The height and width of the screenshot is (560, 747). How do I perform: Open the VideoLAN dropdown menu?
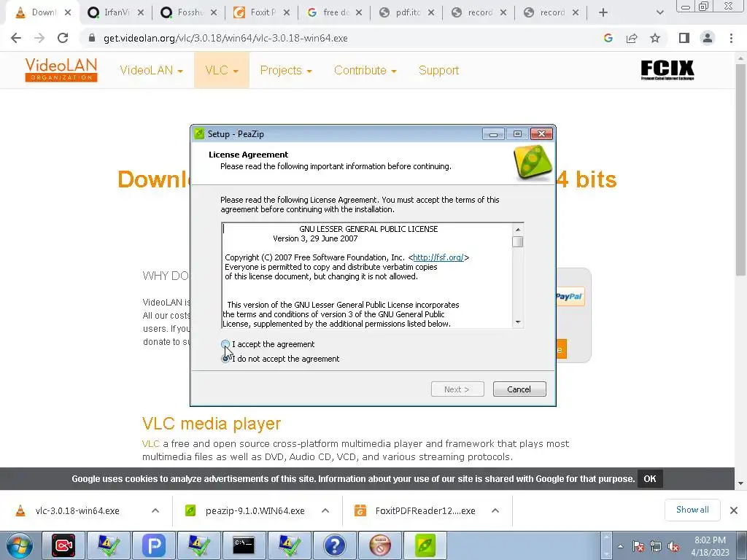pyautogui.click(x=151, y=71)
